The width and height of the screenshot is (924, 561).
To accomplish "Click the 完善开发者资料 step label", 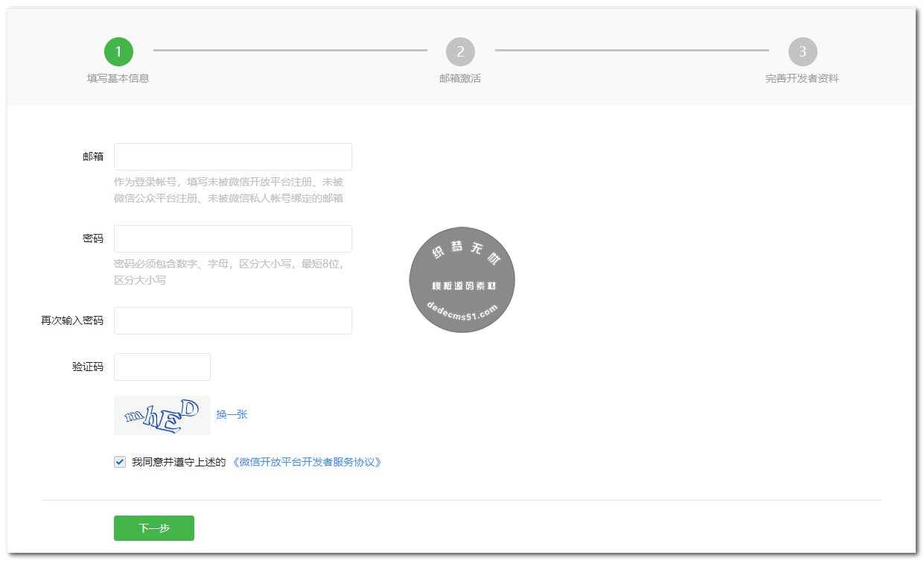I will click(803, 77).
